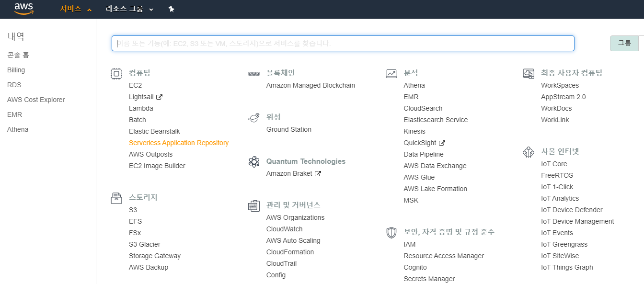Open the Lambda service
The height and width of the screenshot is (284, 644).
tap(141, 108)
